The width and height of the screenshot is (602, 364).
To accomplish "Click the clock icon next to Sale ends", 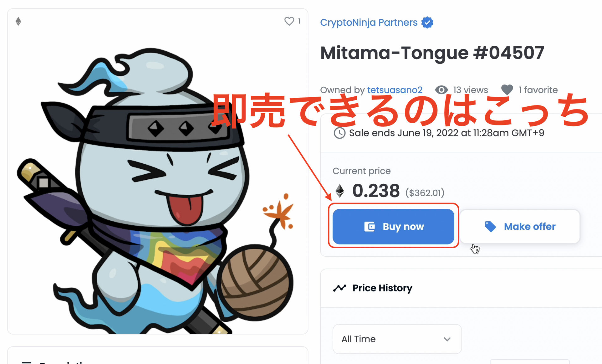I will (339, 133).
